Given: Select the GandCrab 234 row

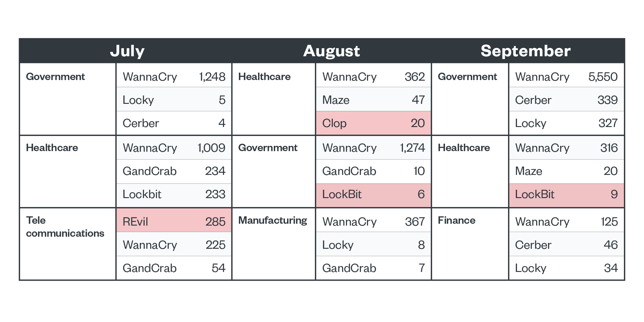Looking at the screenshot, I should 174,171.
